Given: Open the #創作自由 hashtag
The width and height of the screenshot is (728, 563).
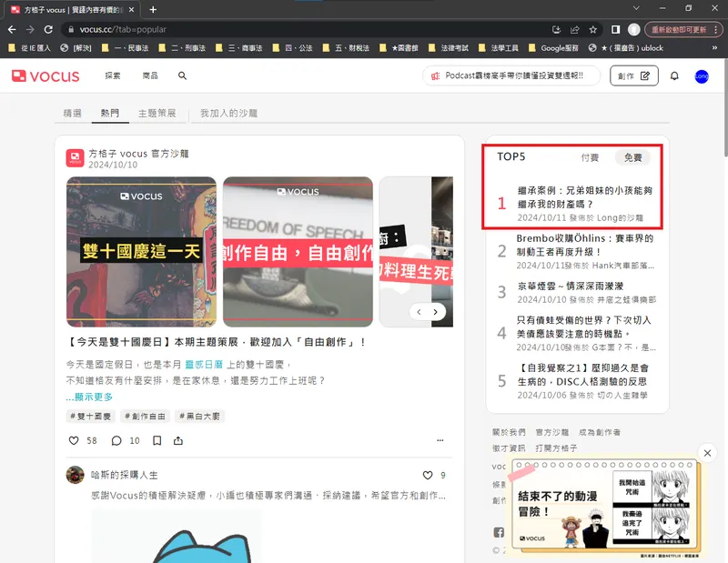Looking at the screenshot, I should pyautogui.click(x=146, y=416).
